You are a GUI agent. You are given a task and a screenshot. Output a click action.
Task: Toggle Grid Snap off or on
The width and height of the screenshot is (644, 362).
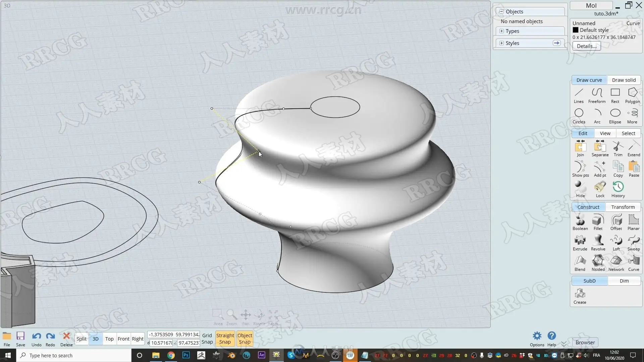207,339
